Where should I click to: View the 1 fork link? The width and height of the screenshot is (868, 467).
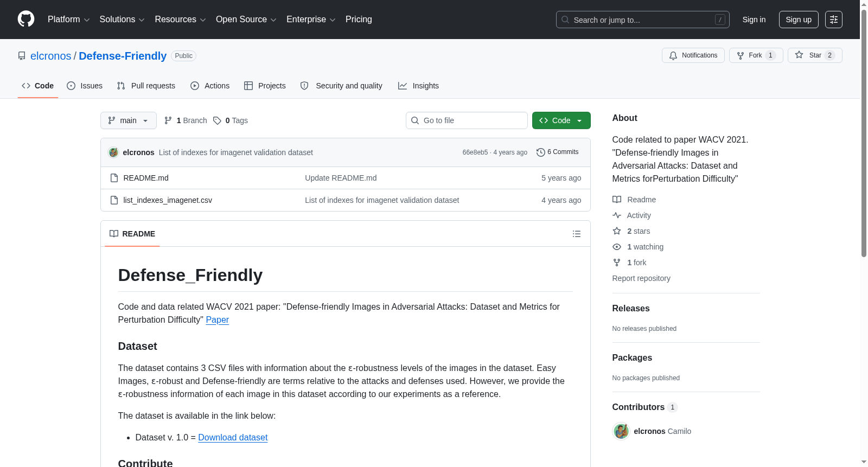point(629,263)
